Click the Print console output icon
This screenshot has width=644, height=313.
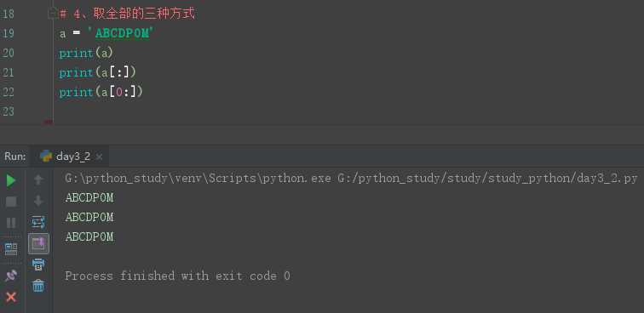38,265
